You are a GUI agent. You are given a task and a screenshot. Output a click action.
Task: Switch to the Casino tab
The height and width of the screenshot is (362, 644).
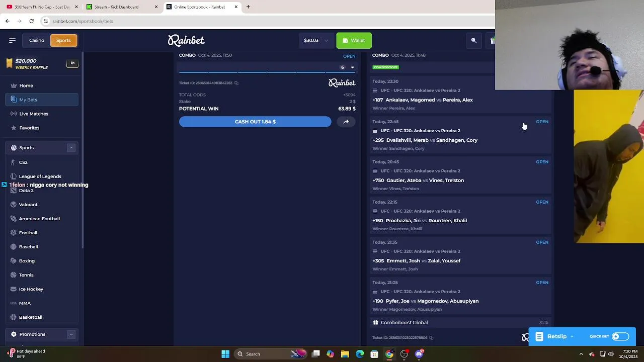click(x=36, y=40)
